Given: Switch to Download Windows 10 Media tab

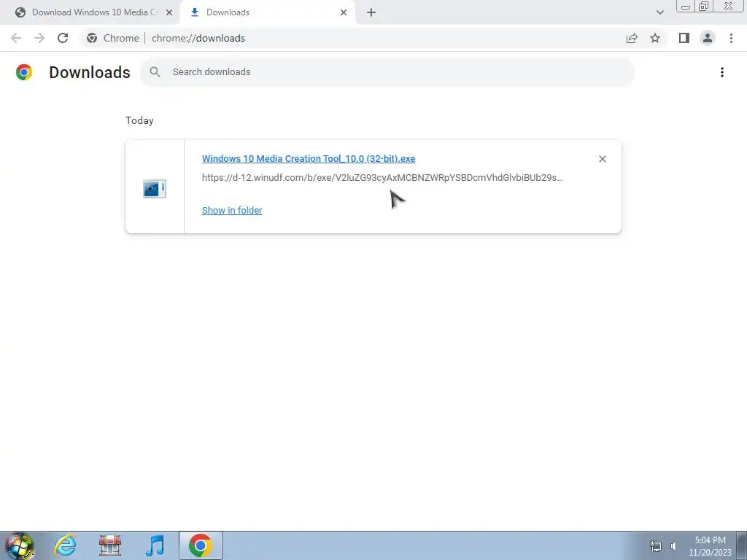Looking at the screenshot, I should click(90, 12).
